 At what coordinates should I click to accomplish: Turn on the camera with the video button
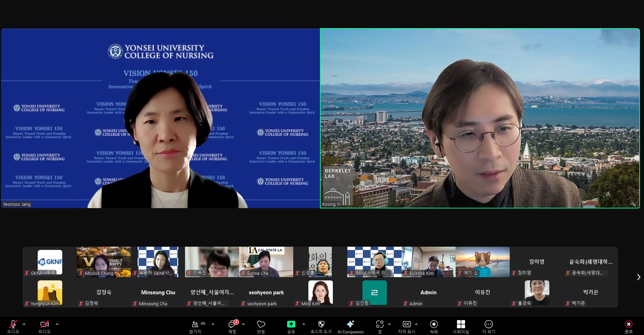[x=44, y=326]
